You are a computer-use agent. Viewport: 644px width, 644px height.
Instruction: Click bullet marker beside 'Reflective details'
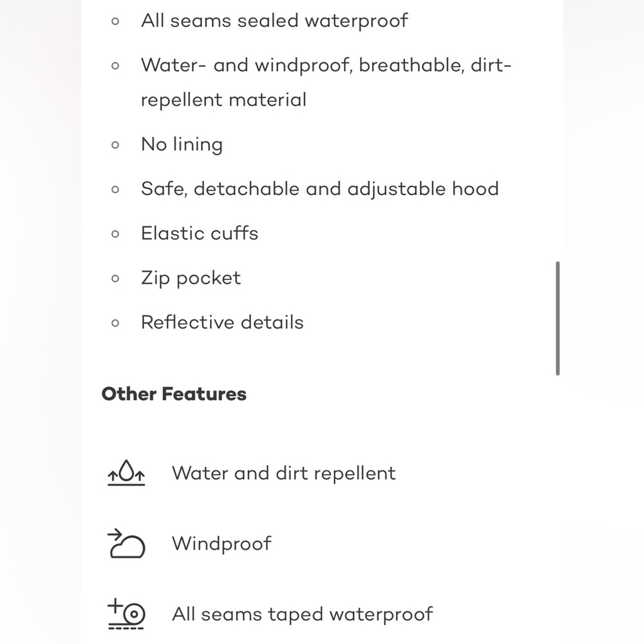[x=115, y=323]
